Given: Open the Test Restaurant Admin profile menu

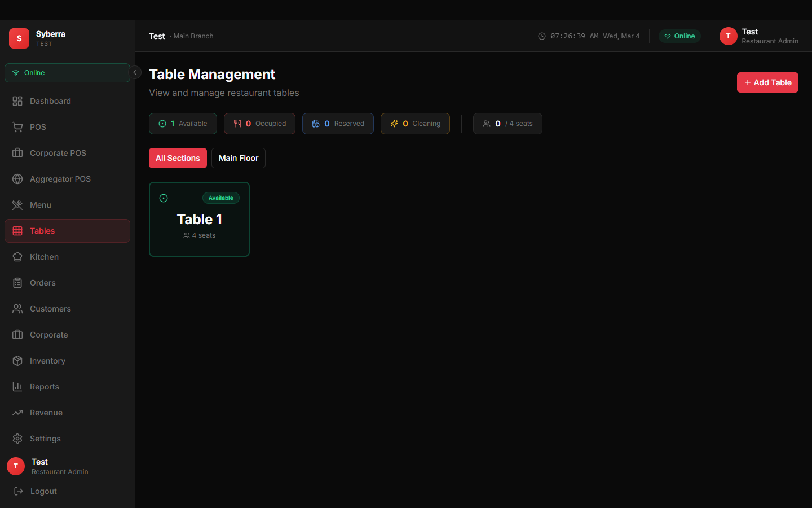Looking at the screenshot, I should 758,36.
